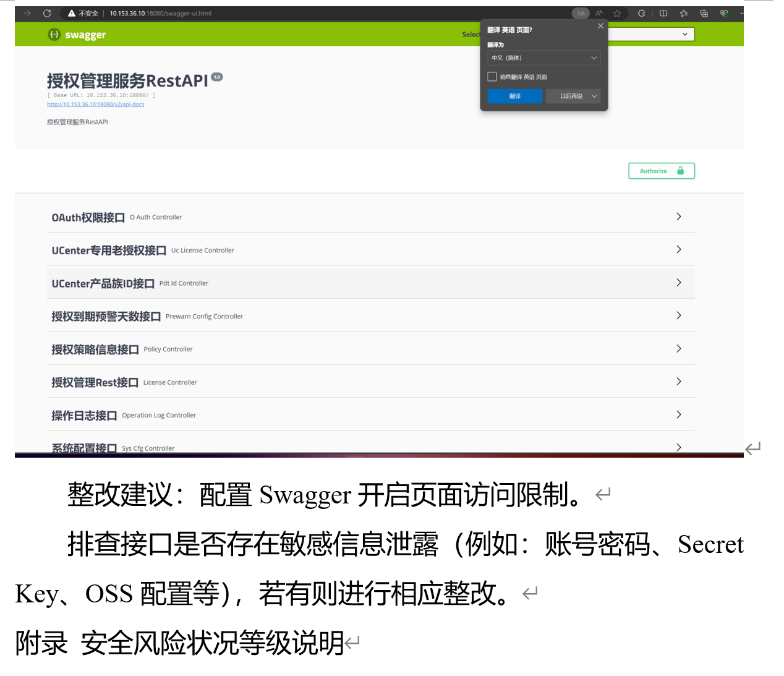Click the Base URL text line

click(101, 95)
